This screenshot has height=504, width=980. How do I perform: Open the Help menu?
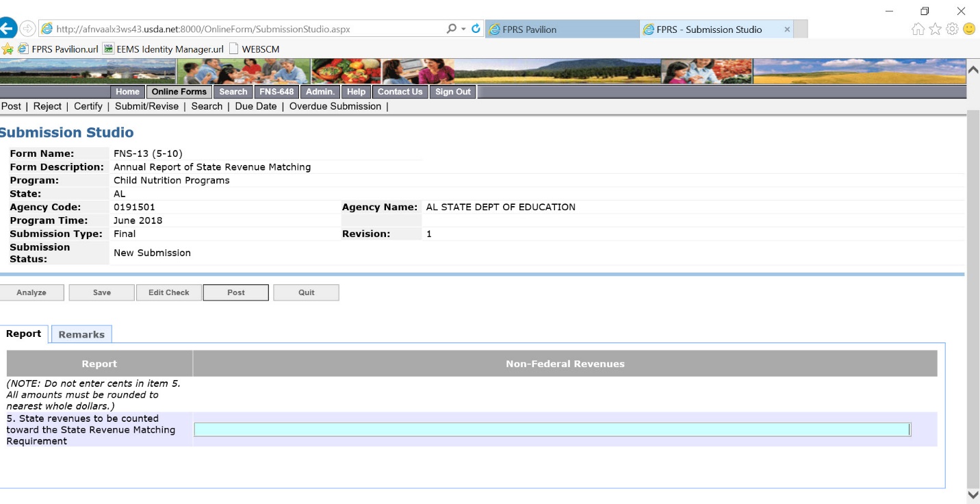pos(356,92)
